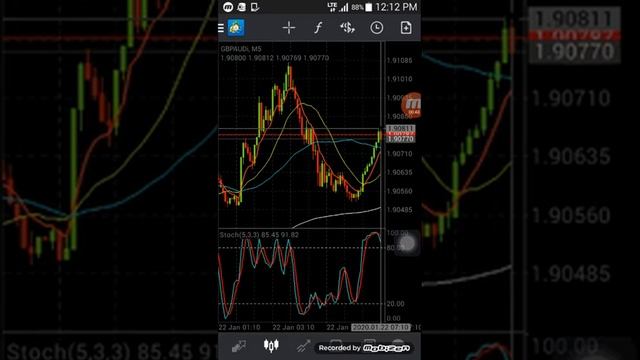Tap the 1.91085 price axis label
Image resolution: width=640 pixels, height=360 pixels.
click(x=400, y=60)
